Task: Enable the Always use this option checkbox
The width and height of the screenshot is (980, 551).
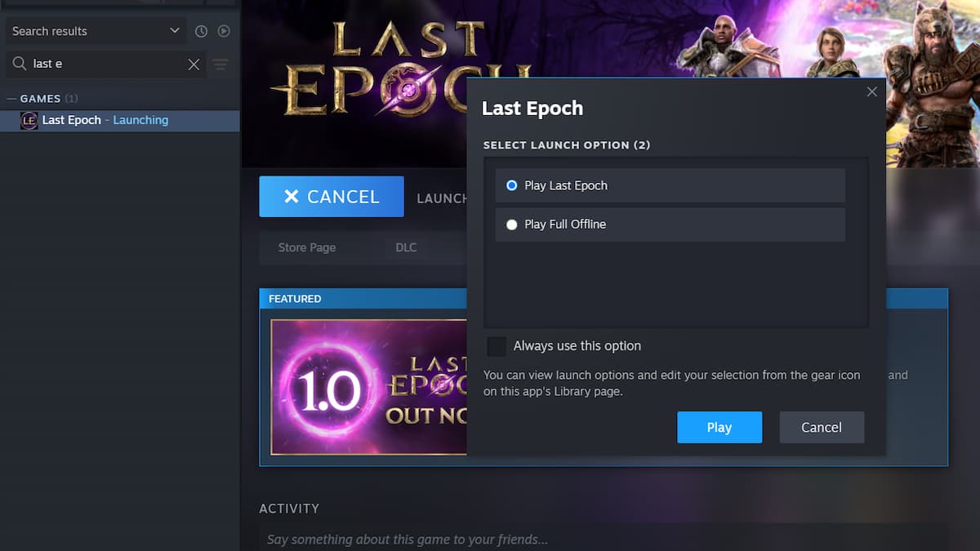Action: coord(497,346)
